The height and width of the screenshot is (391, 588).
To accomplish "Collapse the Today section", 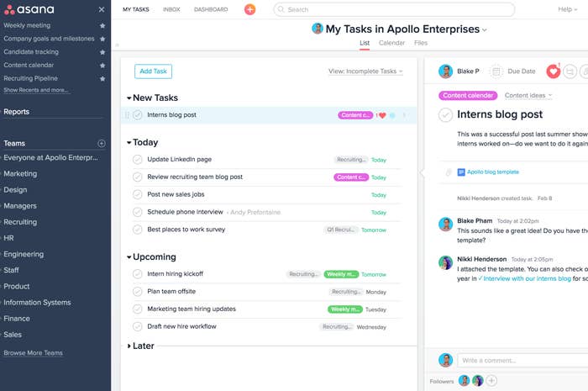I will pos(129,143).
